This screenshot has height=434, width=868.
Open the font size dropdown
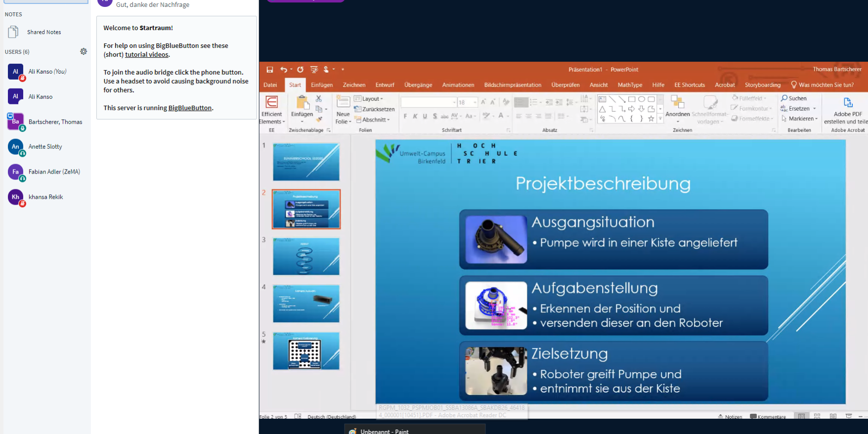coord(475,102)
